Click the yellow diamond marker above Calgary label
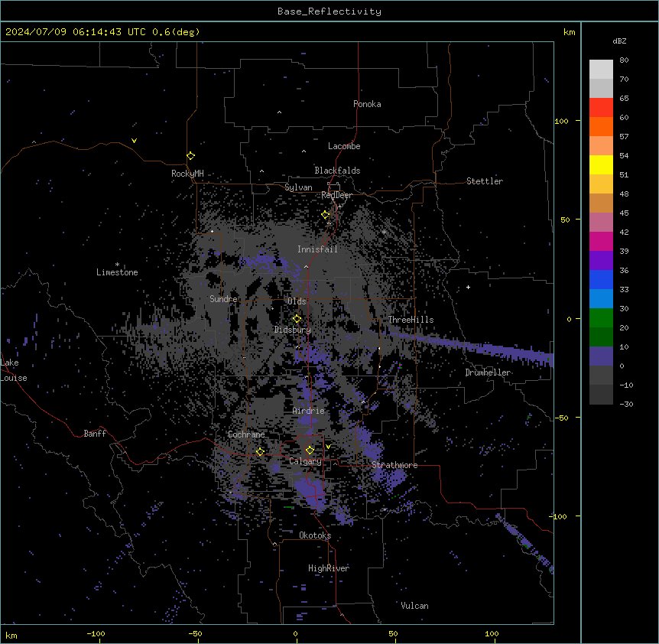 pos(310,450)
